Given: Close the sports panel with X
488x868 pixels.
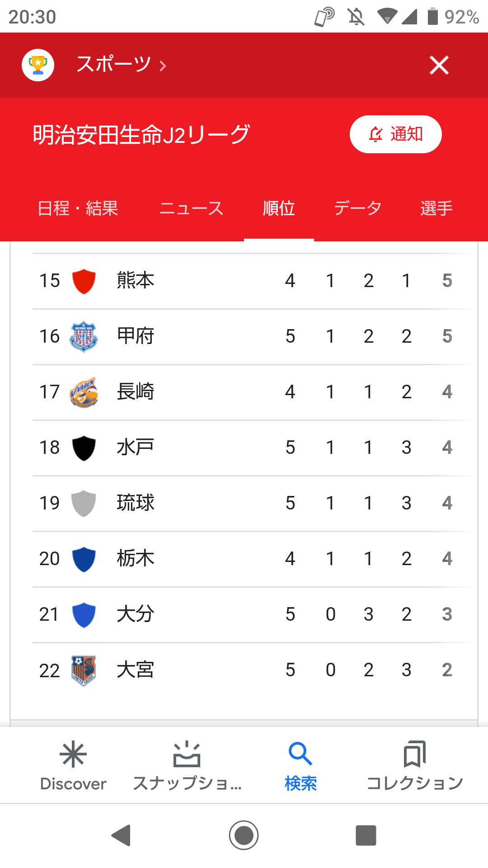Looking at the screenshot, I should pyautogui.click(x=439, y=65).
